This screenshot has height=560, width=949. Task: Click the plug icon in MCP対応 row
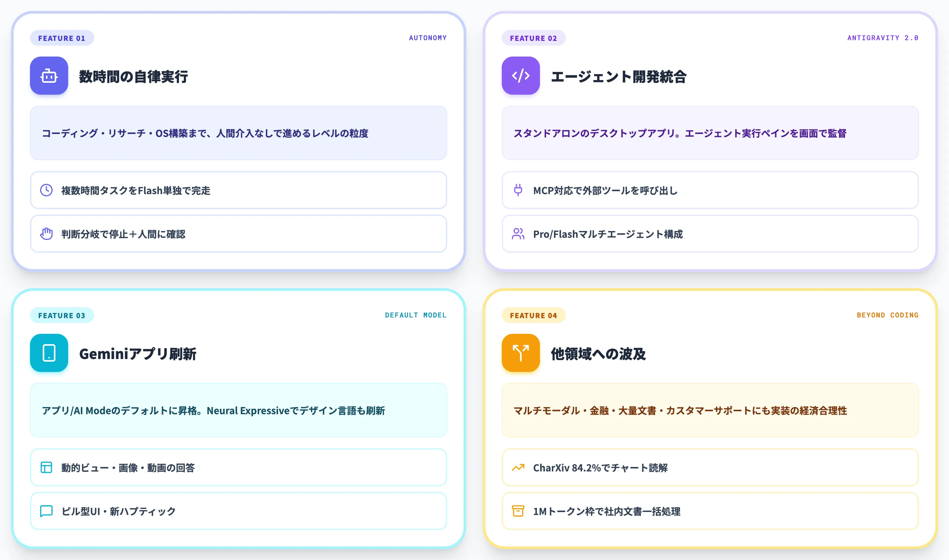[518, 190]
